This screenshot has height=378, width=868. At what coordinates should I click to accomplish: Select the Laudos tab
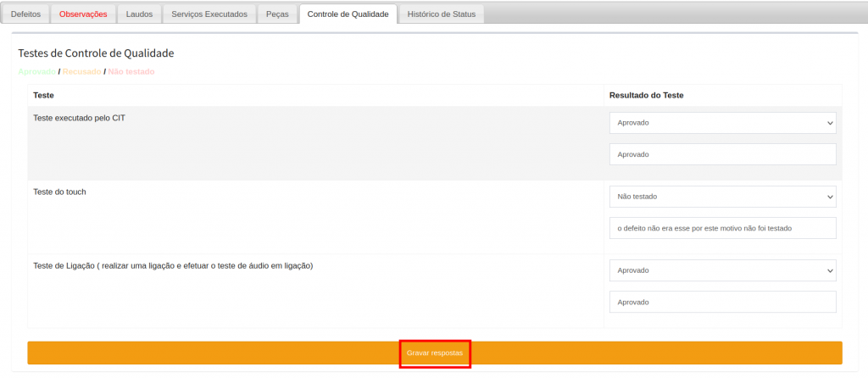139,14
